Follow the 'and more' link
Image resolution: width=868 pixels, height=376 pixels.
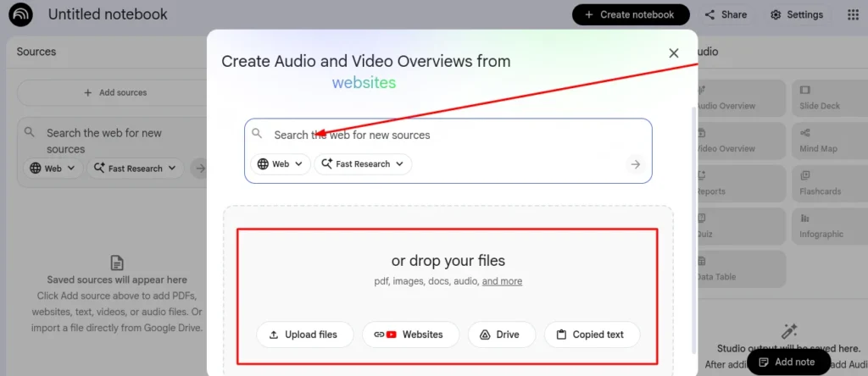pos(502,281)
